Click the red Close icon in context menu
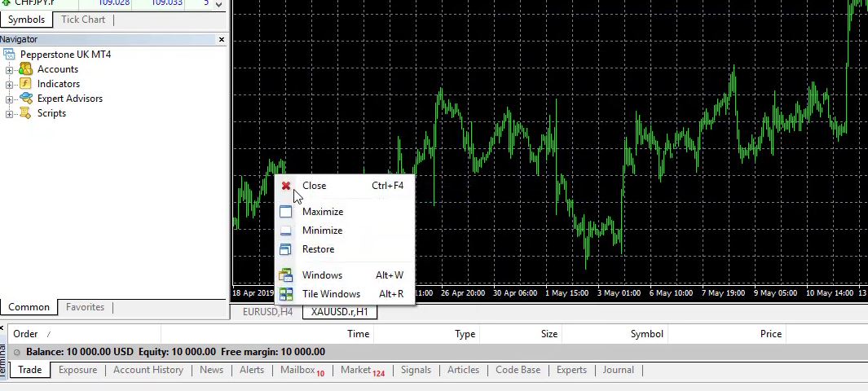Viewport: 868px width, 391px height. coord(285,186)
